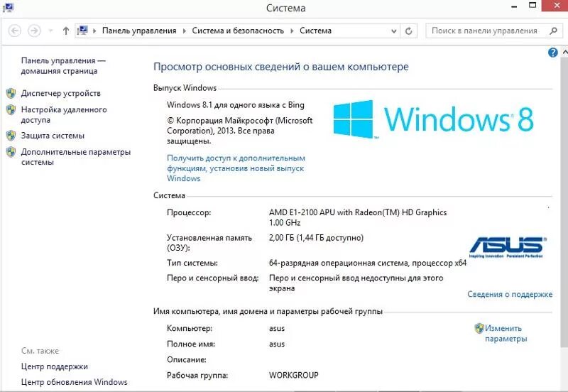The height and width of the screenshot is (392, 568).
Task: Go up one level with the up arrow
Action: pos(65,31)
